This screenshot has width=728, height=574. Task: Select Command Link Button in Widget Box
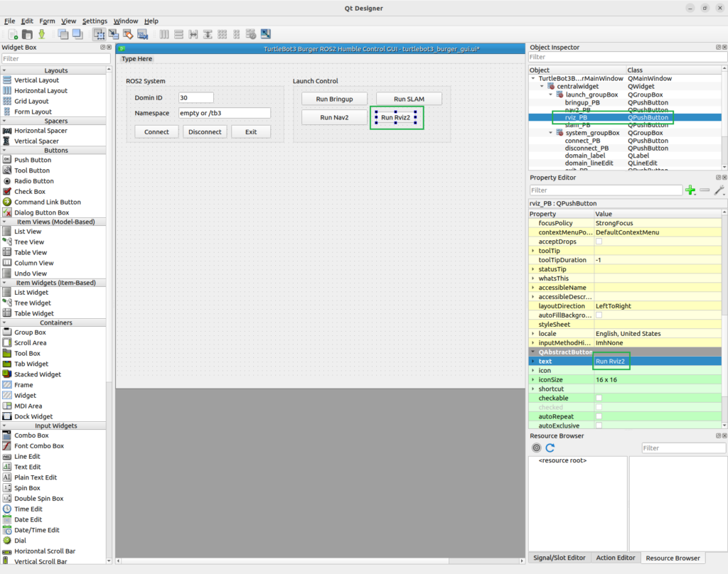(x=48, y=202)
